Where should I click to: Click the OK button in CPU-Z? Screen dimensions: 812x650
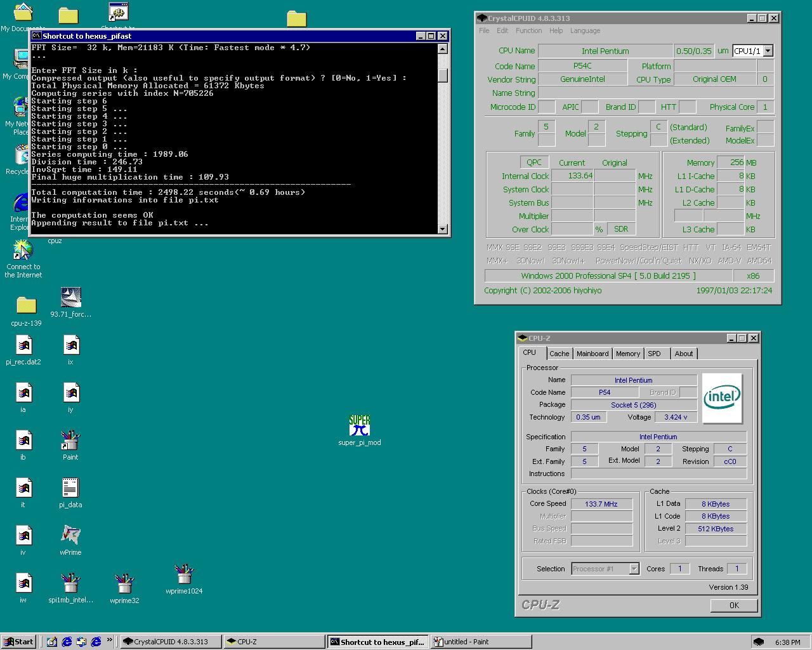pyautogui.click(x=733, y=605)
